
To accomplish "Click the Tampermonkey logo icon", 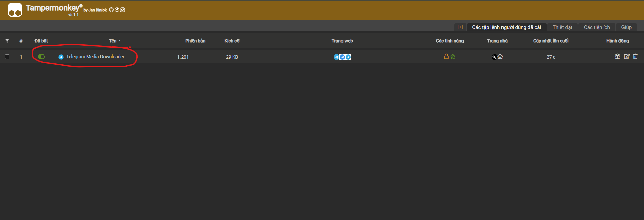I will pos(15,10).
